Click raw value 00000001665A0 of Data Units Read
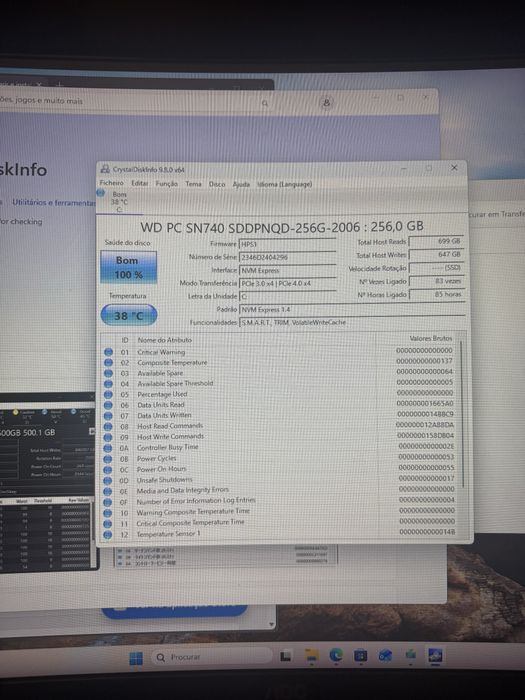This screenshot has height=700, width=525. tap(425, 404)
